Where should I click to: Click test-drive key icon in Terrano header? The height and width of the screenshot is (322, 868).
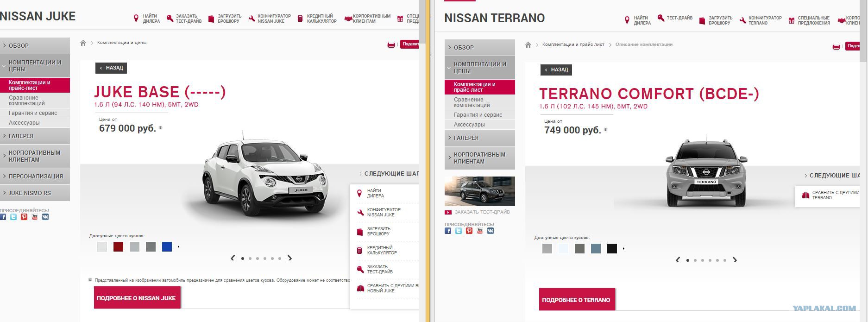coord(661,19)
